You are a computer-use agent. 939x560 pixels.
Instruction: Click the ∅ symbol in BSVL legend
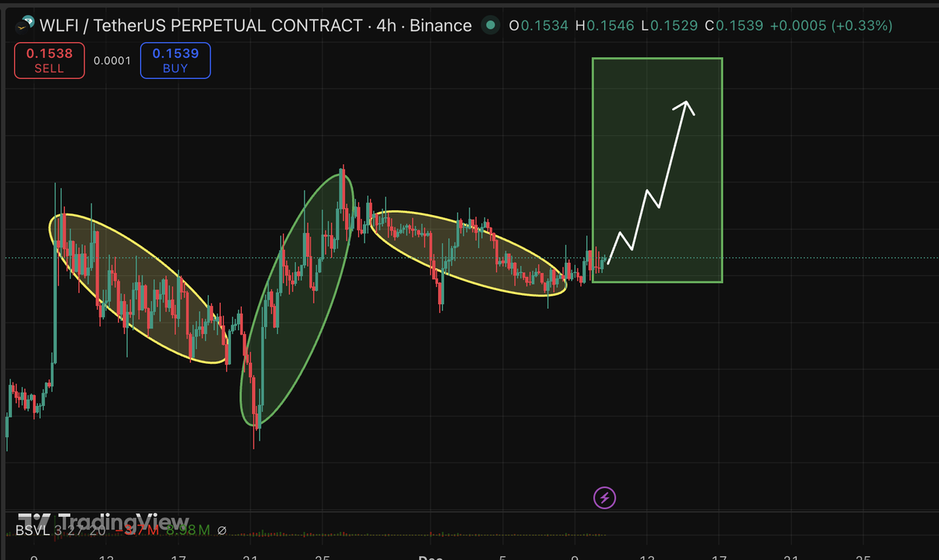221,531
